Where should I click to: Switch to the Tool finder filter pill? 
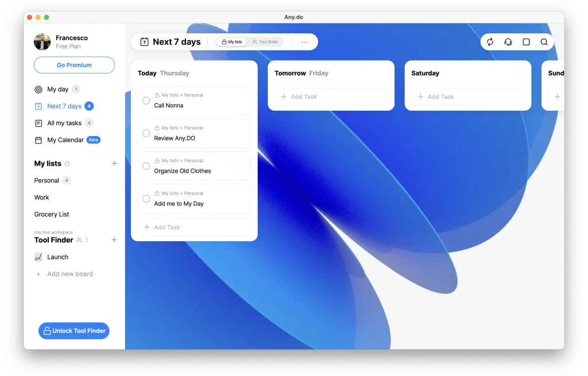(x=265, y=41)
